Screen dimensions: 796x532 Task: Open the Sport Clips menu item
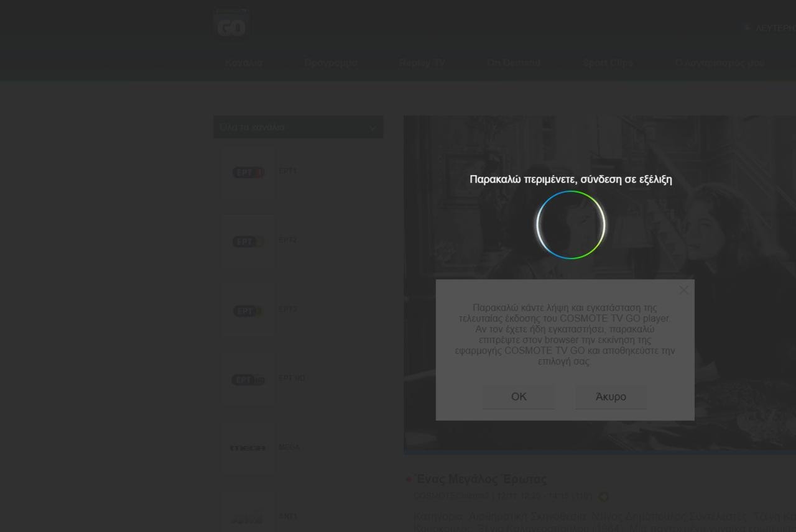[x=608, y=63]
